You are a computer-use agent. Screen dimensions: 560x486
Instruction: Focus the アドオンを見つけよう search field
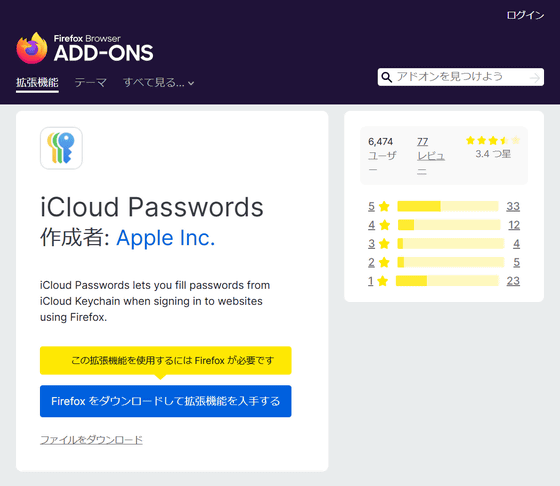pyautogui.click(x=461, y=77)
